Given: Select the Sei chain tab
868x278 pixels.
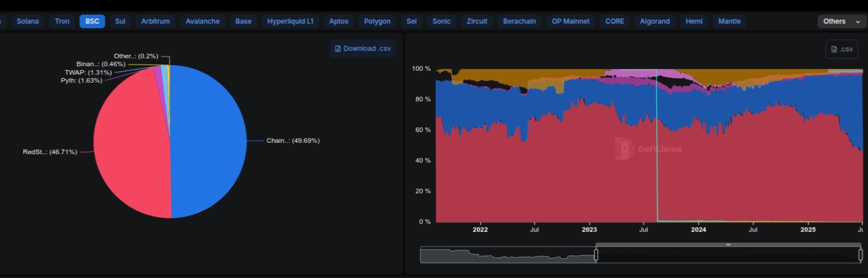Looking at the screenshot, I should 411,21.
